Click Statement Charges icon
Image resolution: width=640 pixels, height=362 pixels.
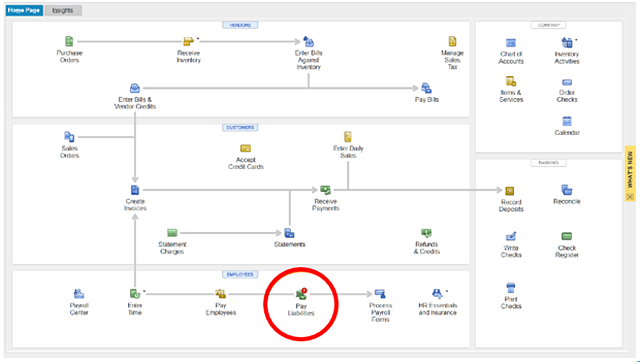[172, 233]
